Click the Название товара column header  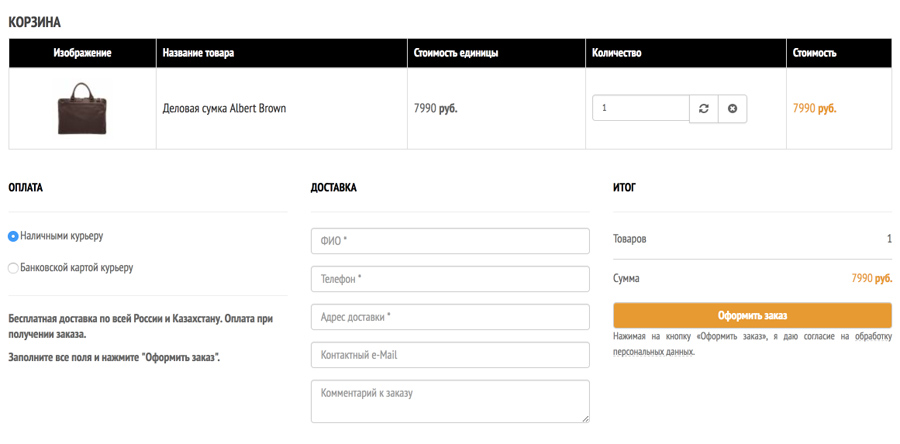click(198, 53)
